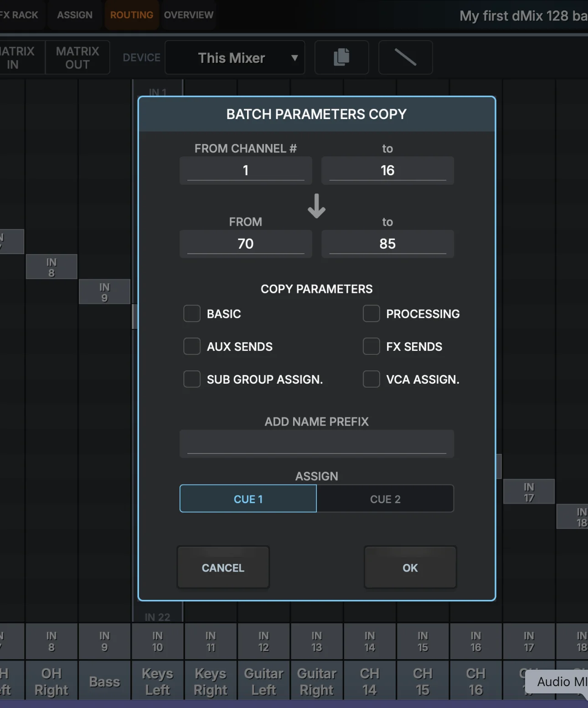Image resolution: width=588 pixels, height=708 pixels.
Task: Click the CANCEL button
Action: coord(223,567)
